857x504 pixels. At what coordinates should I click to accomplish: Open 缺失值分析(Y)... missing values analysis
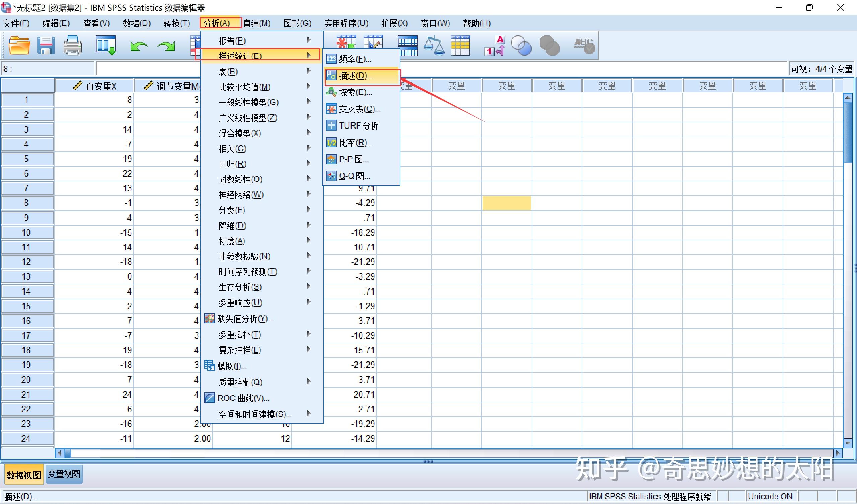(x=262, y=319)
